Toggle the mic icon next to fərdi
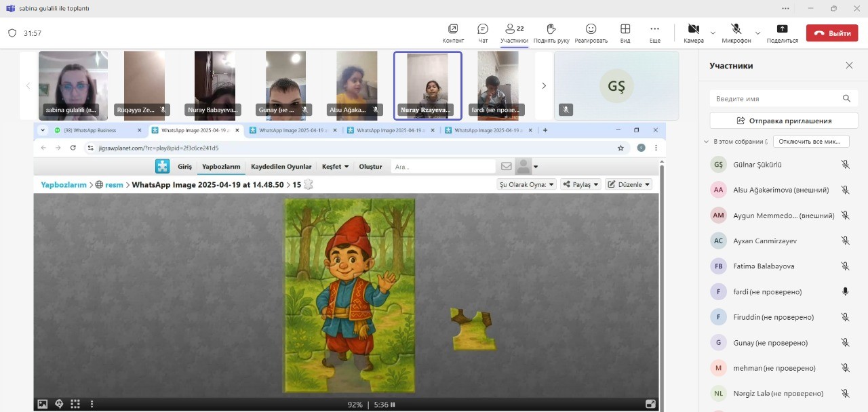 click(x=845, y=291)
